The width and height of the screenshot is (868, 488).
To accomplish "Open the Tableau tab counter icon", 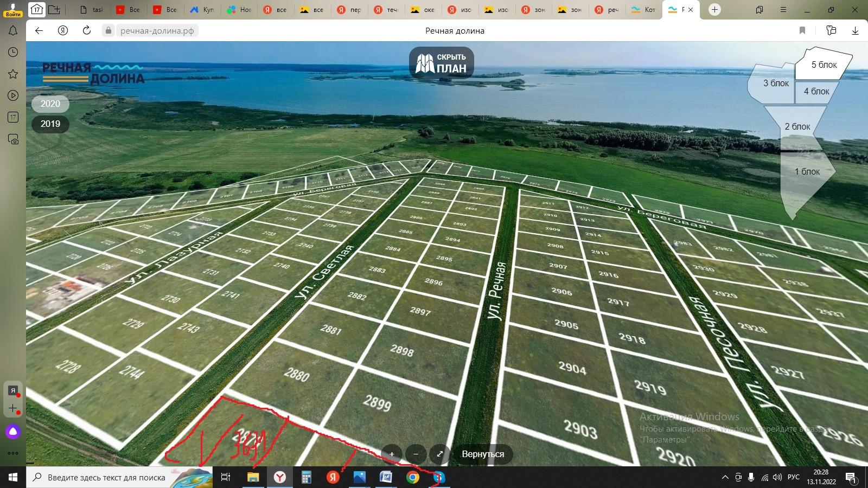I will [x=36, y=9].
